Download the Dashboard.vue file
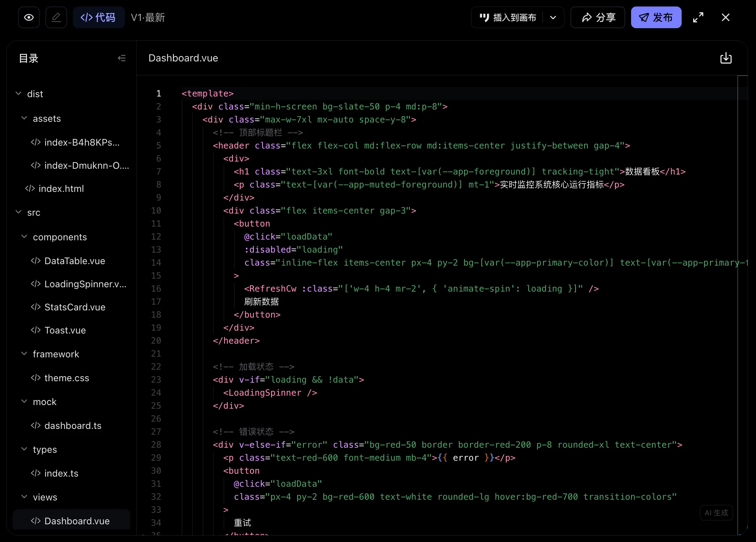 point(726,58)
